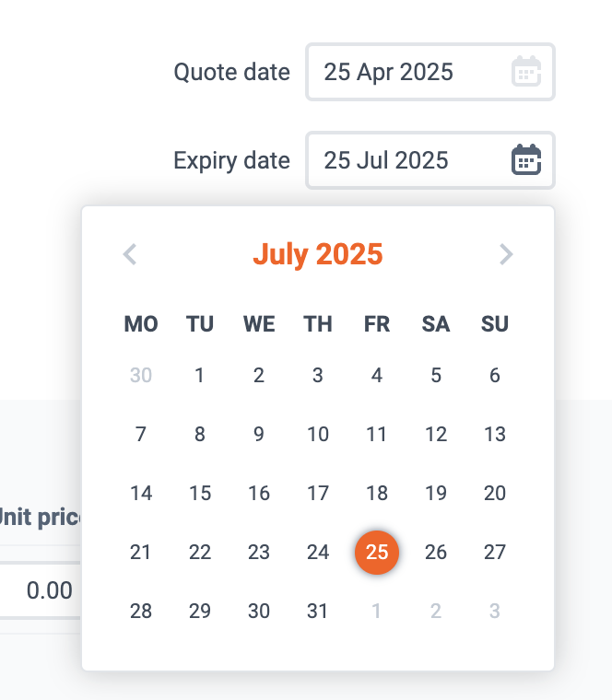Select greyed-out August 1 date
Screen dimensions: 612x700
(x=377, y=612)
